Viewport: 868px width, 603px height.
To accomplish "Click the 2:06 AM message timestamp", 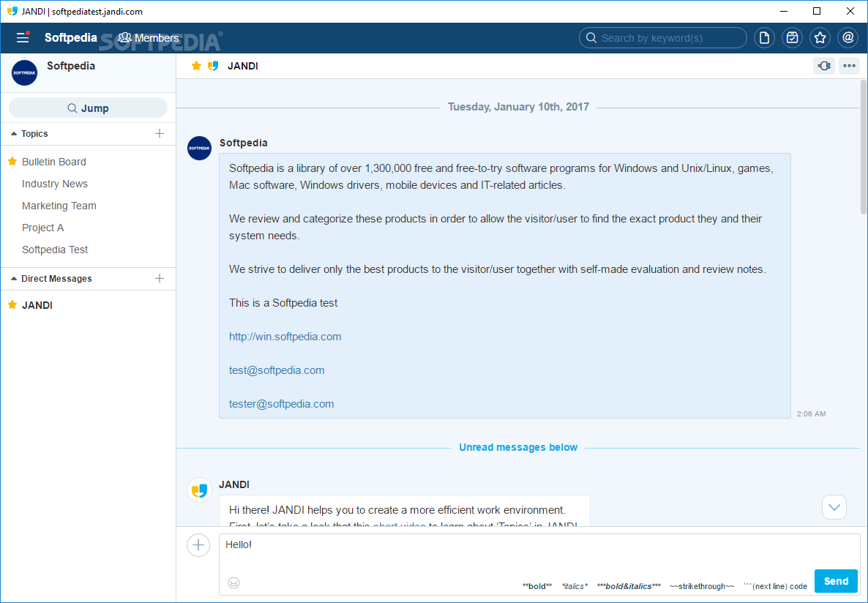I will click(x=811, y=413).
